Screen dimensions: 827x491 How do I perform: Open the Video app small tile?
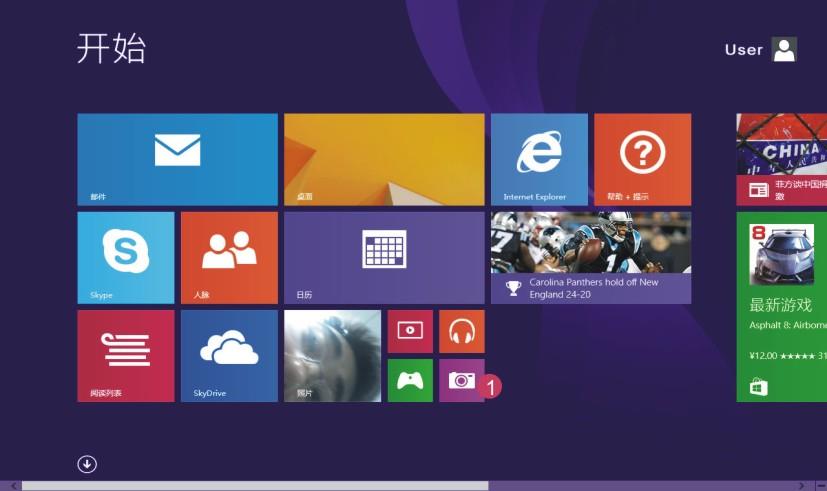(x=410, y=331)
